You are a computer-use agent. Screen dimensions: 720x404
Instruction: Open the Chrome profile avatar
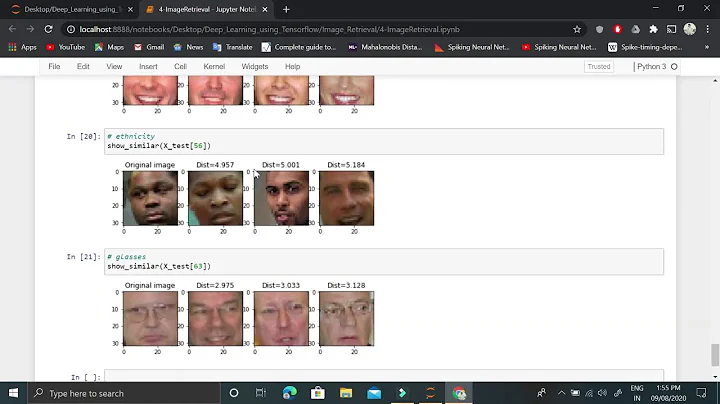[689, 29]
